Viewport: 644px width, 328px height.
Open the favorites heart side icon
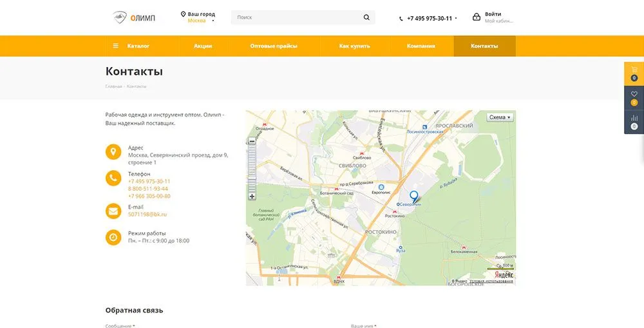click(634, 95)
